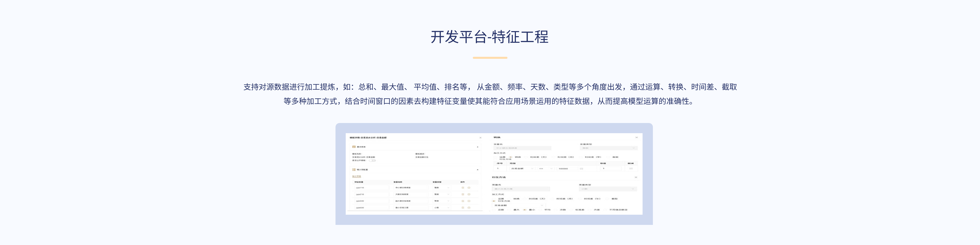Delete the jyje210 row
Image resolution: width=980 pixels, height=245 pixels.
[x=463, y=195]
